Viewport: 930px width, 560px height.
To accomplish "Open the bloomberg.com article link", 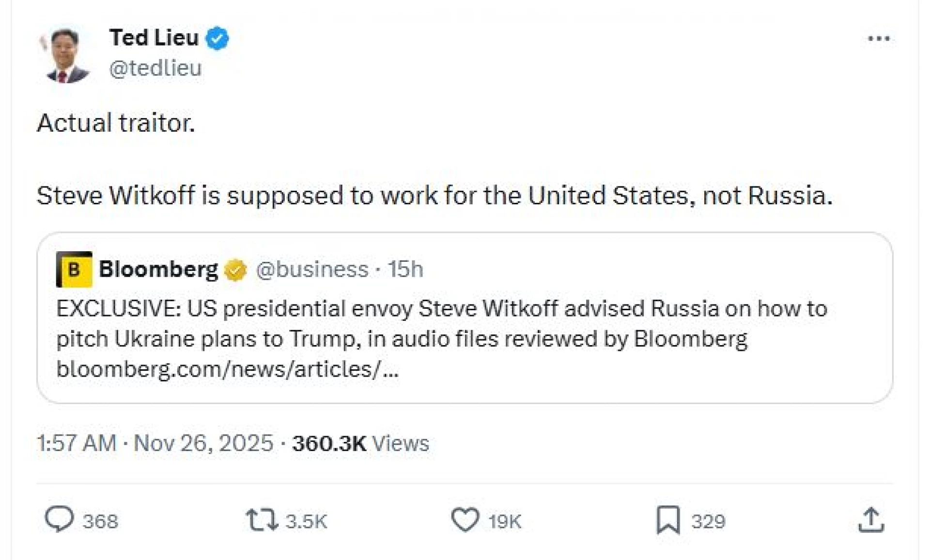I will [x=228, y=369].
